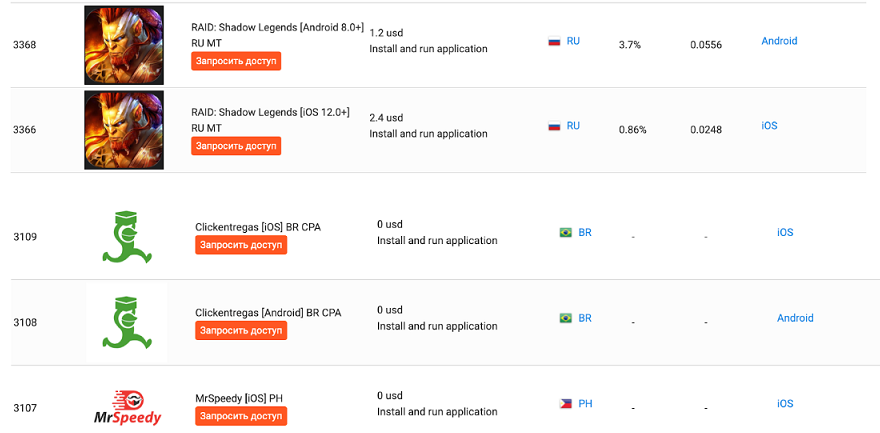This screenshot has width=880, height=433.
Task: Click offer ID 3366
Action: pyautogui.click(x=25, y=130)
